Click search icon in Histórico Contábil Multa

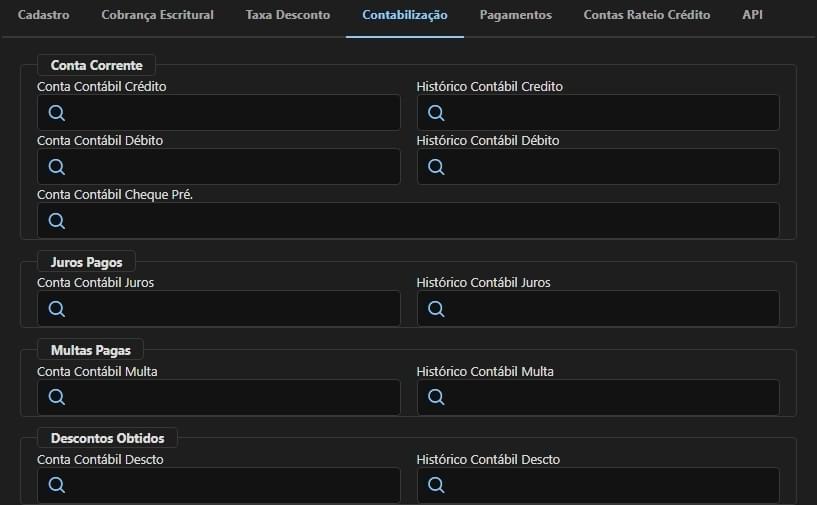click(436, 398)
